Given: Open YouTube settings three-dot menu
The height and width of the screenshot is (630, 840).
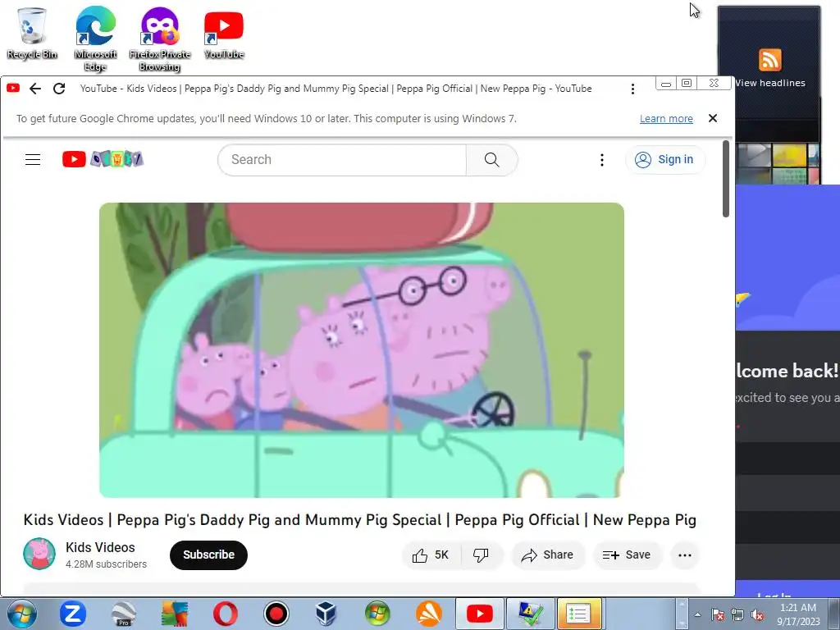Looking at the screenshot, I should point(601,160).
